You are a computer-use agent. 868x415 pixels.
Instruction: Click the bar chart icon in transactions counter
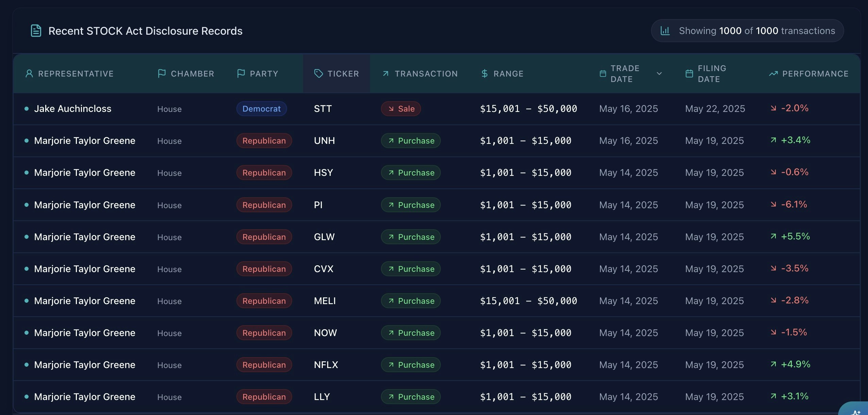point(665,31)
